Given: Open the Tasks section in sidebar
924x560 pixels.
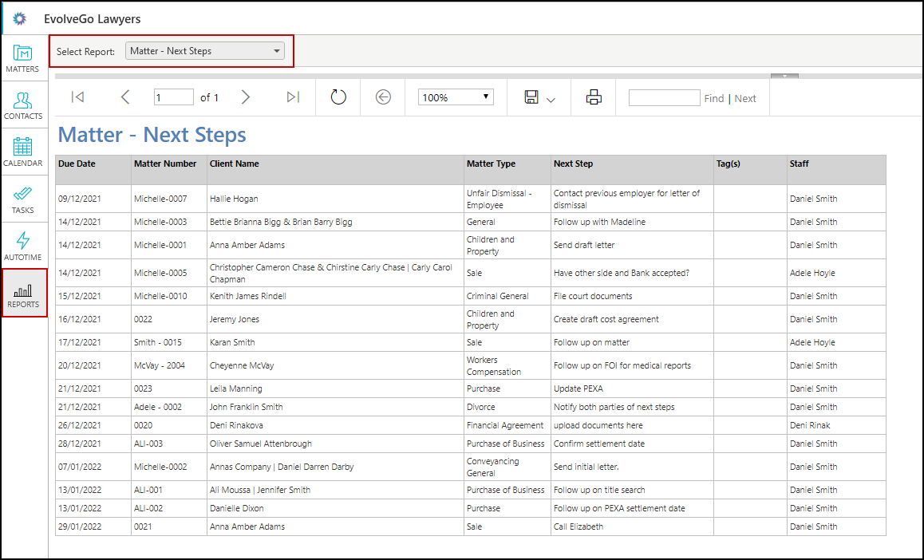Looking at the screenshot, I should pyautogui.click(x=22, y=199).
